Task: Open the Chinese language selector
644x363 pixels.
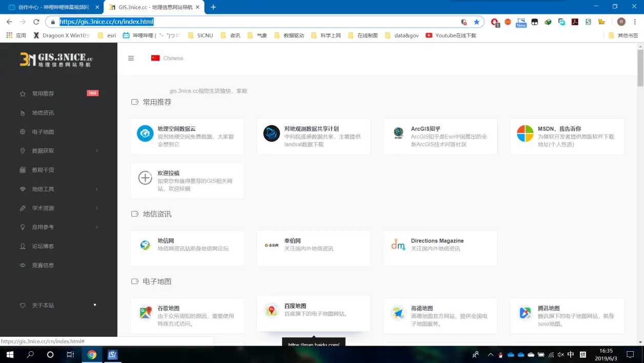Action: pyautogui.click(x=167, y=58)
